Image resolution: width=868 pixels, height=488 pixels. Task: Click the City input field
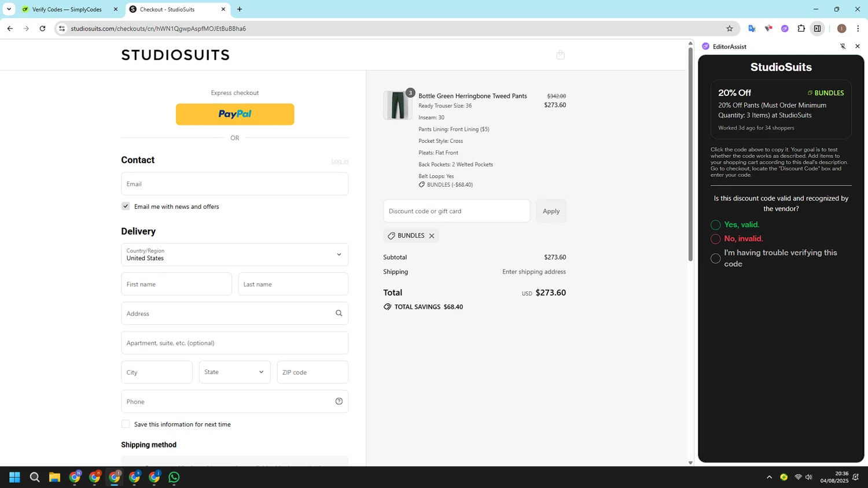(x=157, y=372)
